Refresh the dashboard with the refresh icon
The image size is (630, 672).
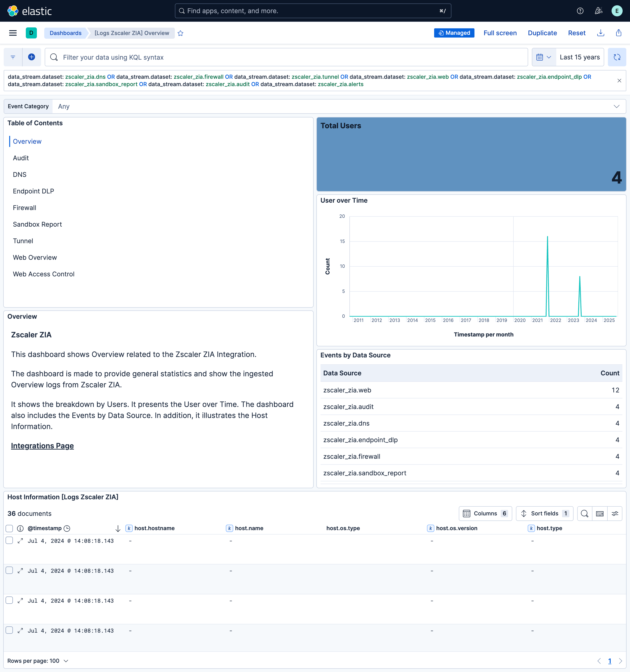point(617,57)
